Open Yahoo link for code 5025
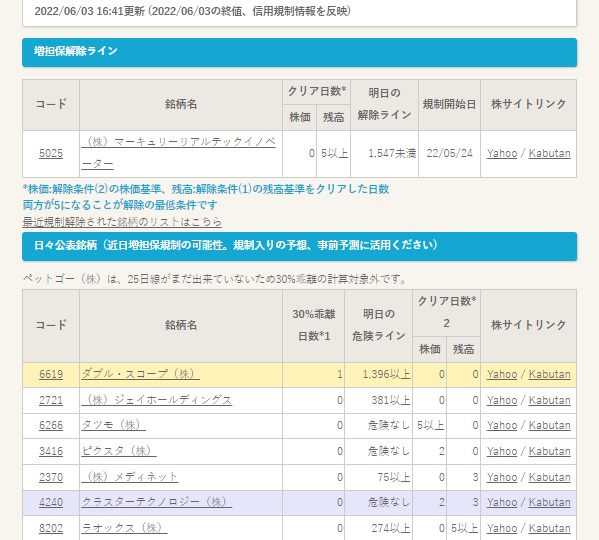 point(502,154)
